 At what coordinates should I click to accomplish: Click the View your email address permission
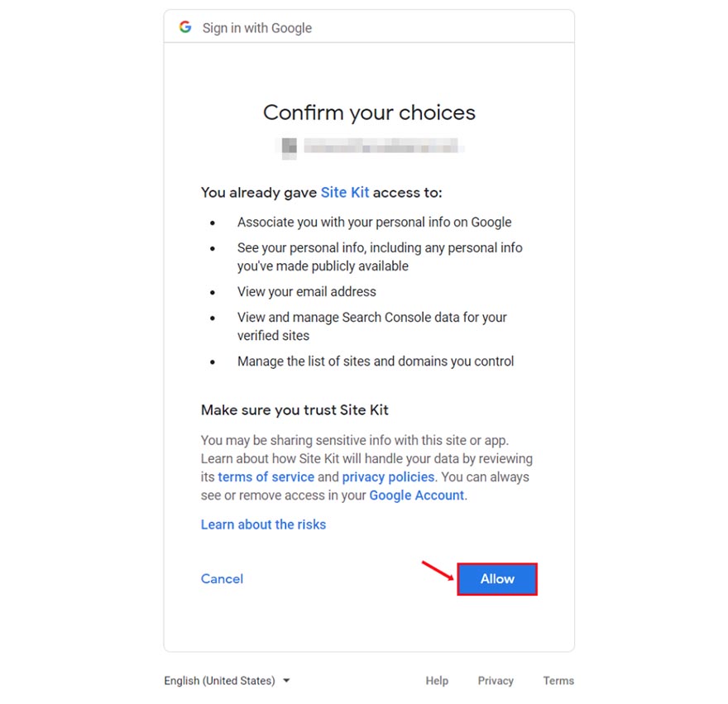tap(307, 292)
